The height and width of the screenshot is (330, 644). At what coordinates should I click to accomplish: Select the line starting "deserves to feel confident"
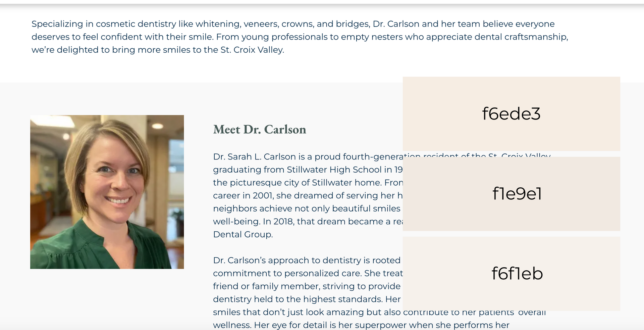pos(300,37)
